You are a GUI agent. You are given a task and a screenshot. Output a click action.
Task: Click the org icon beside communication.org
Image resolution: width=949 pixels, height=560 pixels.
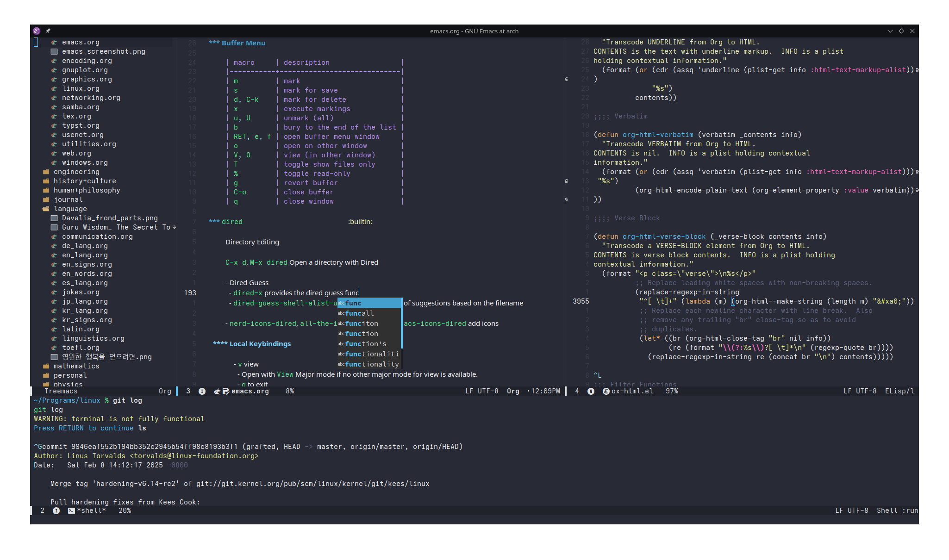pos(54,236)
